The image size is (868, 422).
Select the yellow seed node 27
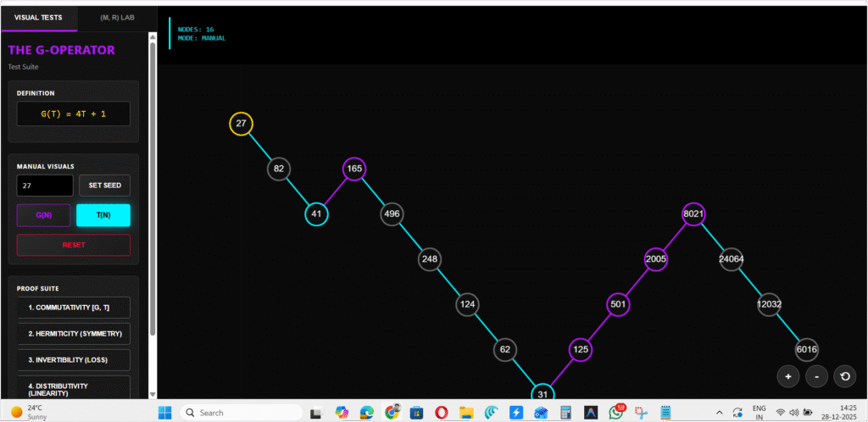coord(241,124)
